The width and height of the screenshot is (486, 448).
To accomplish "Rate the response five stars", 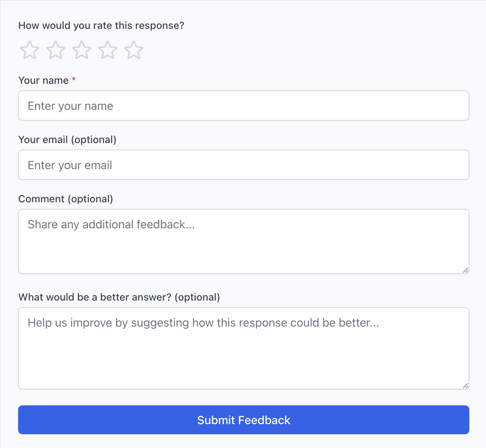I will coord(134,50).
